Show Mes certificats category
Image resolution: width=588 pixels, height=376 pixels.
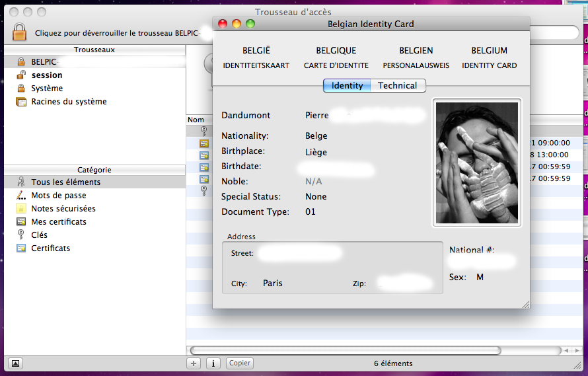(58, 222)
